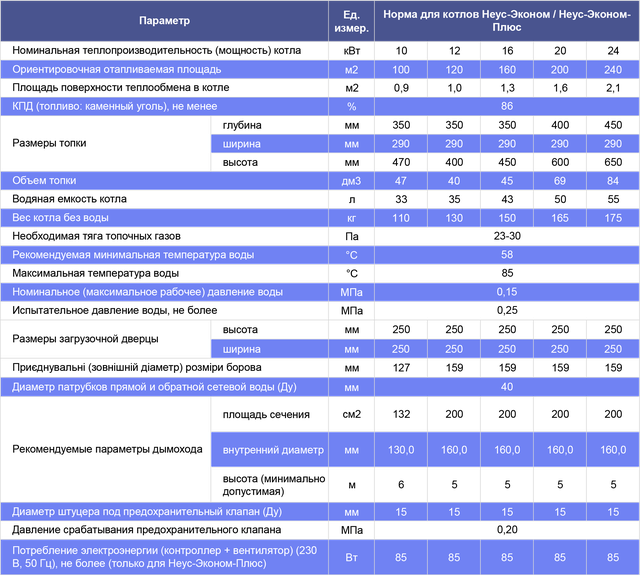Viewport: 640px width, 575px height.
Task: Click 'Рекомендуемые параметры дымохода' row label
Action: pyautogui.click(x=107, y=449)
